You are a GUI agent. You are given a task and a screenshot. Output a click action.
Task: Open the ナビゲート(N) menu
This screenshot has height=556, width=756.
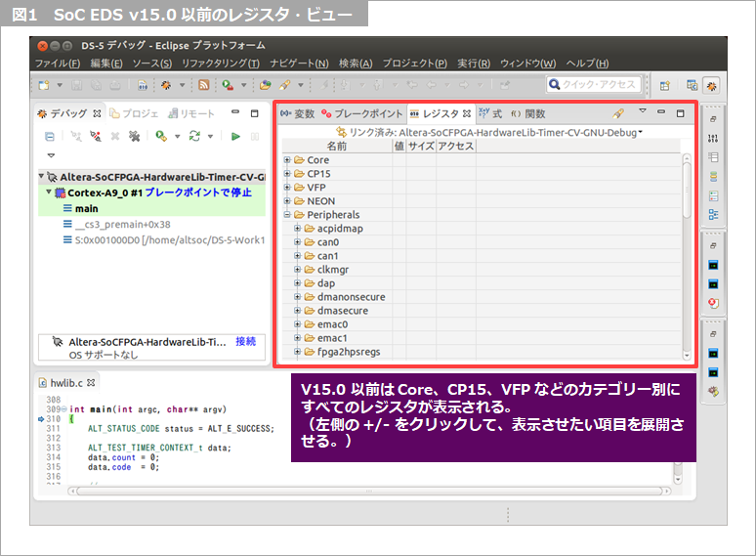click(299, 64)
